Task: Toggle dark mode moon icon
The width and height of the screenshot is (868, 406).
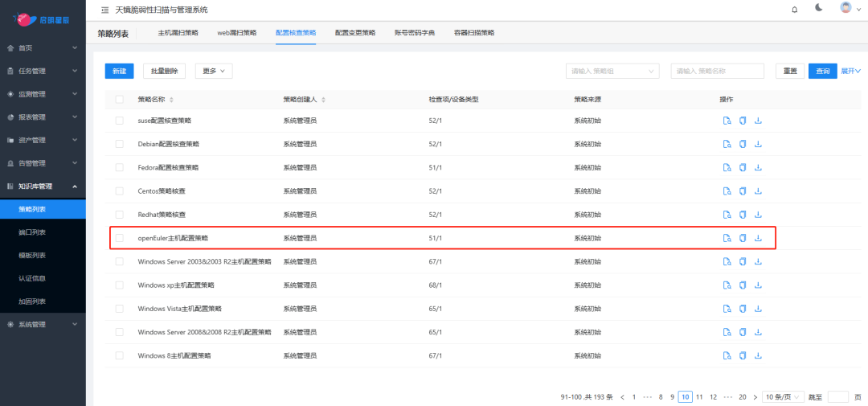Action: tap(819, 9)
